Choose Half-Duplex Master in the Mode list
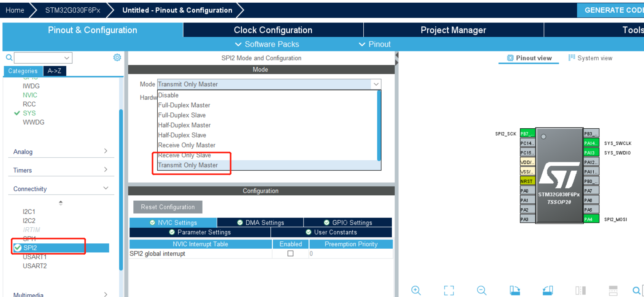Screen dimensions: 644x297 (267, 125)
